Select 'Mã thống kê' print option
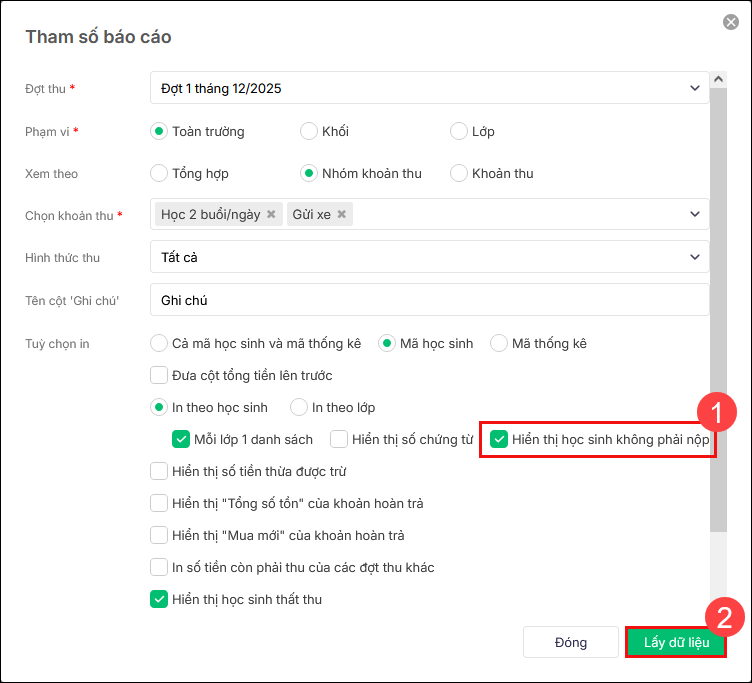Screen dimensions: 752x683 [499, 343]
